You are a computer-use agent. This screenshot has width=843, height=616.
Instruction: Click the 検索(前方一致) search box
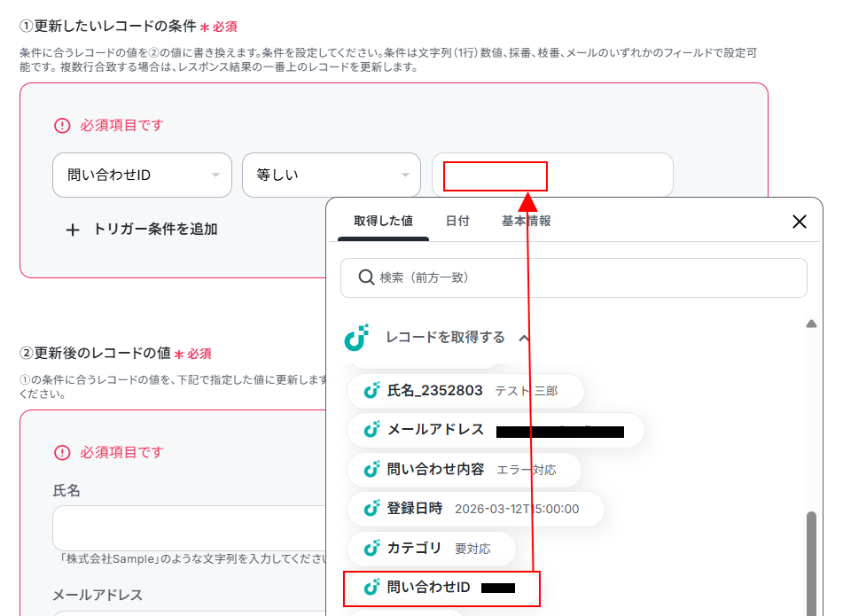pos(574,278)
